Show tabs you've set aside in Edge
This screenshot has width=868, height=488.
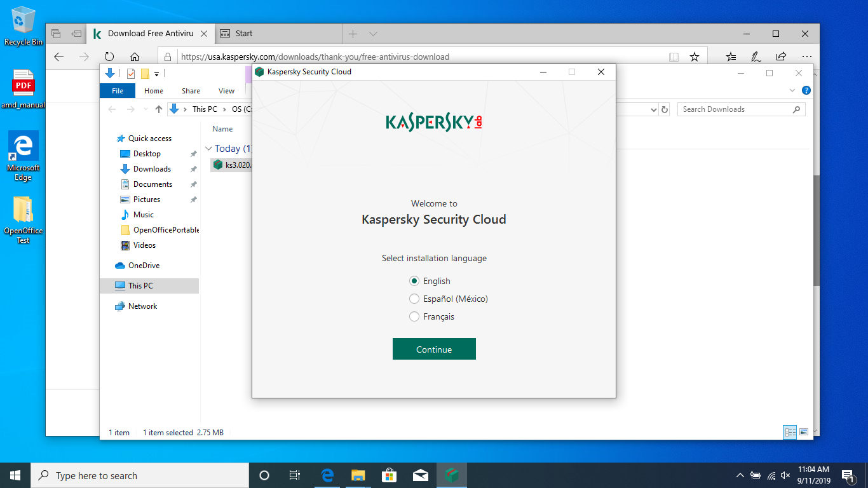[x=56, y=34]
